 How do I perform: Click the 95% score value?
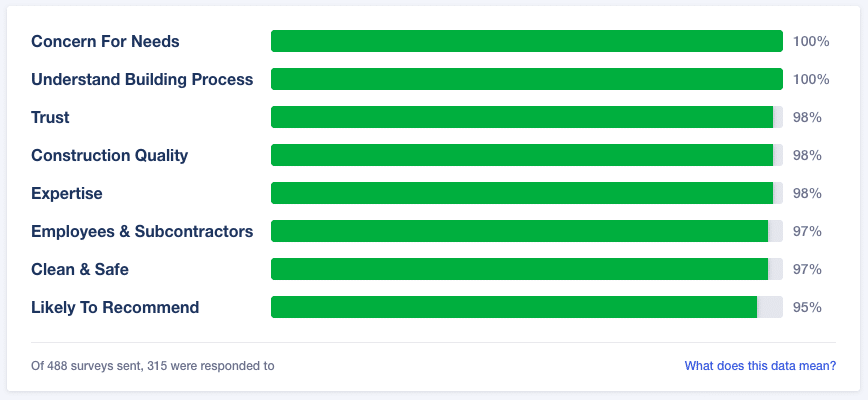(807, 307)
